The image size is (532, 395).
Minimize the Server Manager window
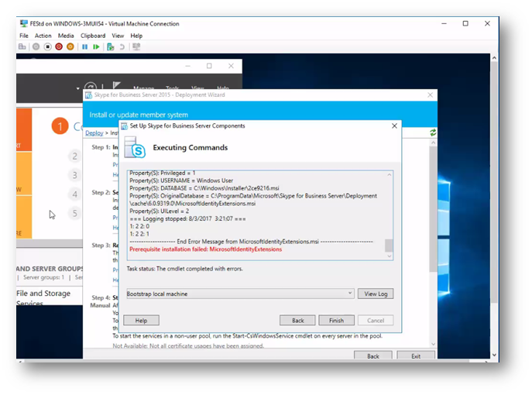187,66
